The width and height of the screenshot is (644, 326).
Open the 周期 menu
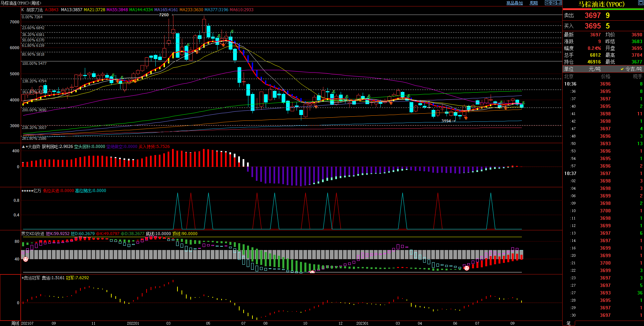(x=534, y=3)
